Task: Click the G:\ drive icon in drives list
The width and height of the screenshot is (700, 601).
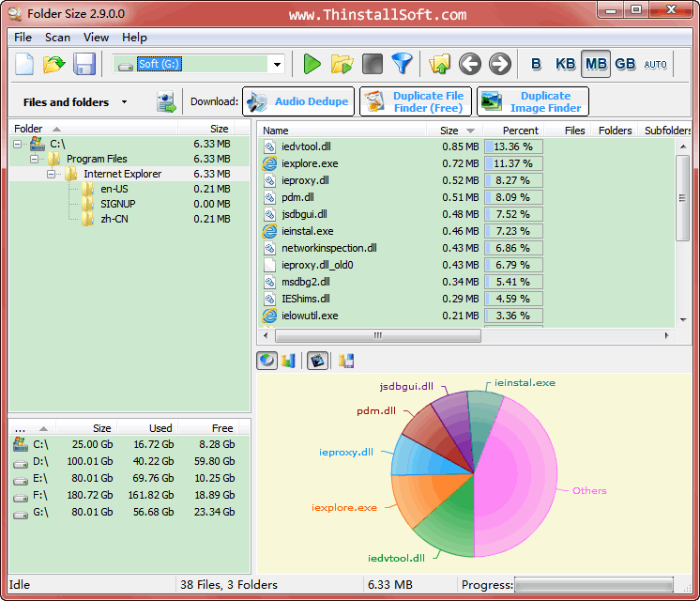Action: pos(20,515)
